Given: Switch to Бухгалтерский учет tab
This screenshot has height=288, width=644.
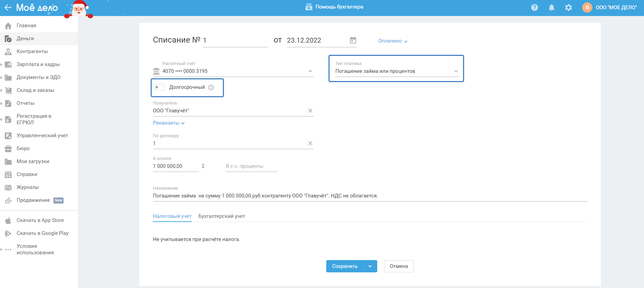Looking at the screenshot, I should (x=222, y=216).
